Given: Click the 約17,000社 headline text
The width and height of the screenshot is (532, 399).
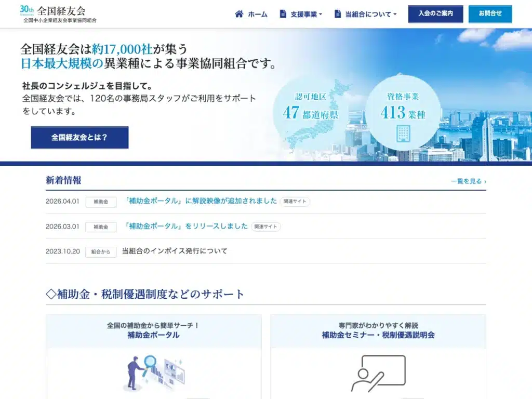Looking at the screenshot, I should pyautogui.click(x=122, y=49).
